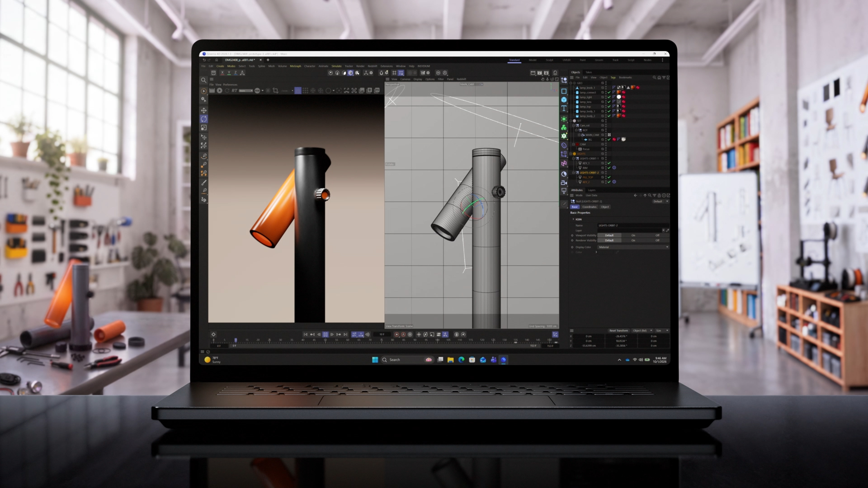Lock the Attribute Manager element
This screenshot has width=868, height=488.
pyautogui.click(x=659, y=195)
